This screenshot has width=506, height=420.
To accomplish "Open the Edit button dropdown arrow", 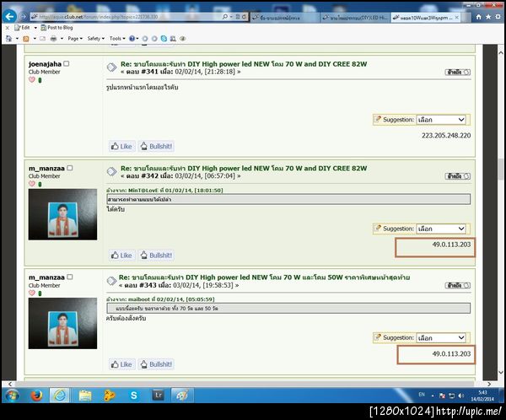I will click(x=35, y=28).
